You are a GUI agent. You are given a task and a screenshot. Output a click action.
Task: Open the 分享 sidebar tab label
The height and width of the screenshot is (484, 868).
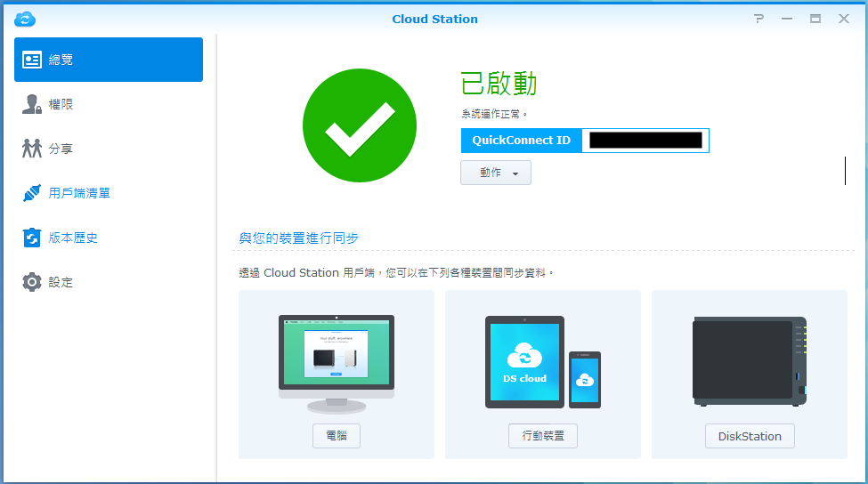(x=61, y=149)
